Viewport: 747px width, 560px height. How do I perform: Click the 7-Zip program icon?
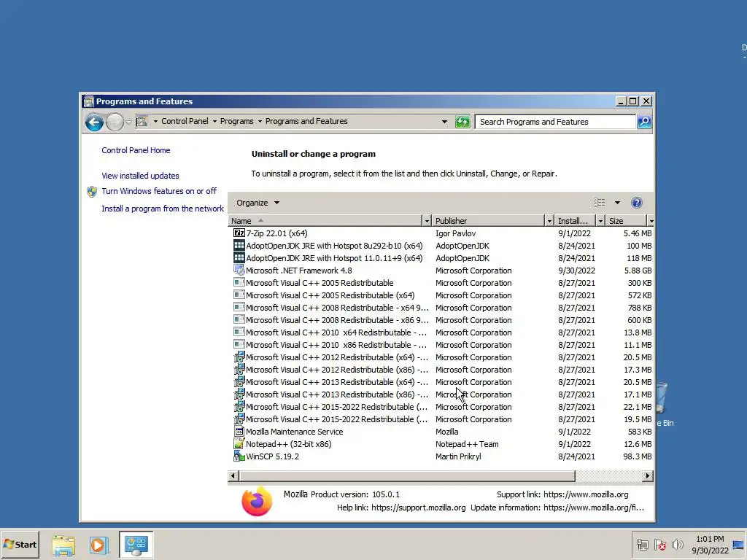[x=239, y=233]
